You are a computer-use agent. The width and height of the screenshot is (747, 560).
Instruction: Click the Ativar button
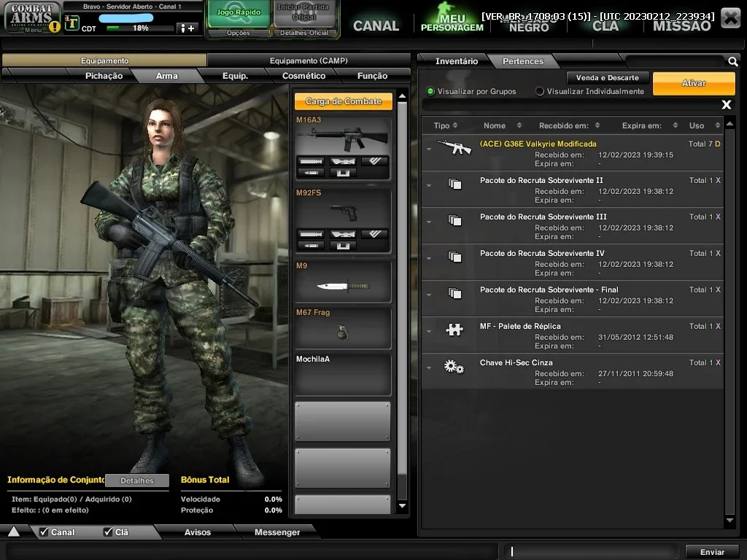tap(694, 83)
